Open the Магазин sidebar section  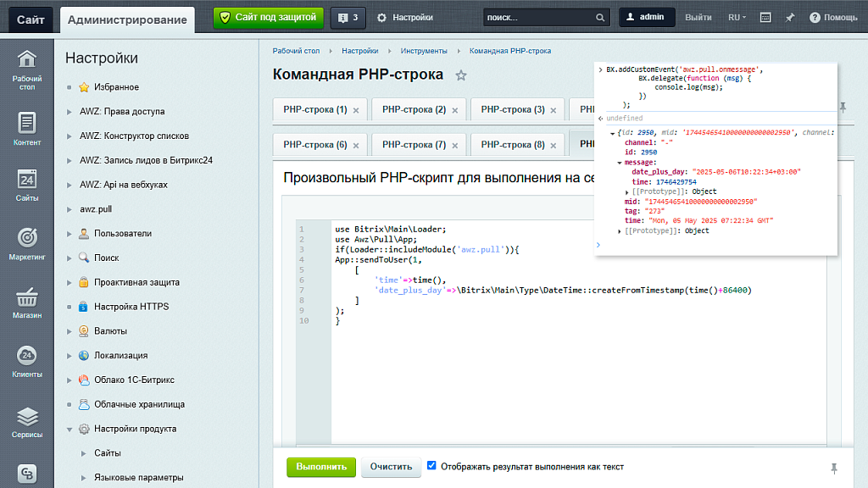tap(27, 304)
